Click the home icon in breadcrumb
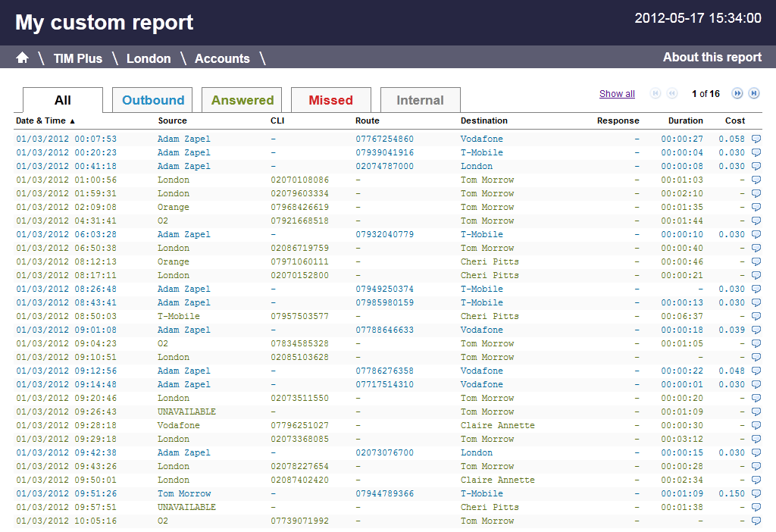This screenshot has height=532, width=776. (x=22, y=58)
